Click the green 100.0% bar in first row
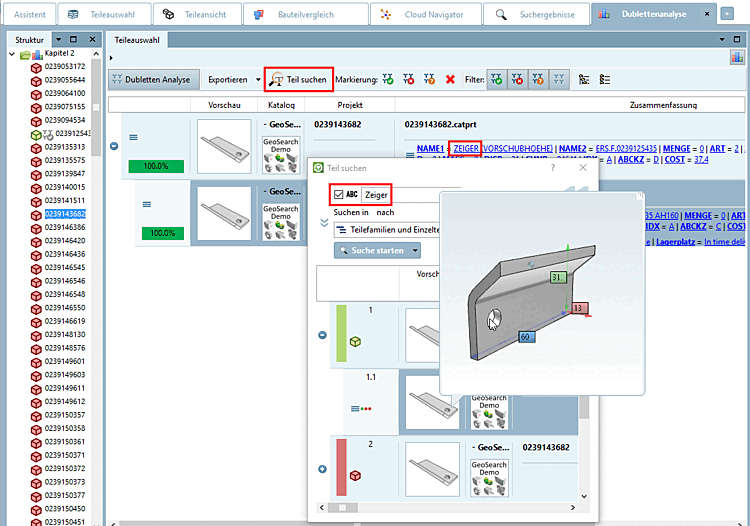Screen dimensions: 750x526 tap(156, 166)
